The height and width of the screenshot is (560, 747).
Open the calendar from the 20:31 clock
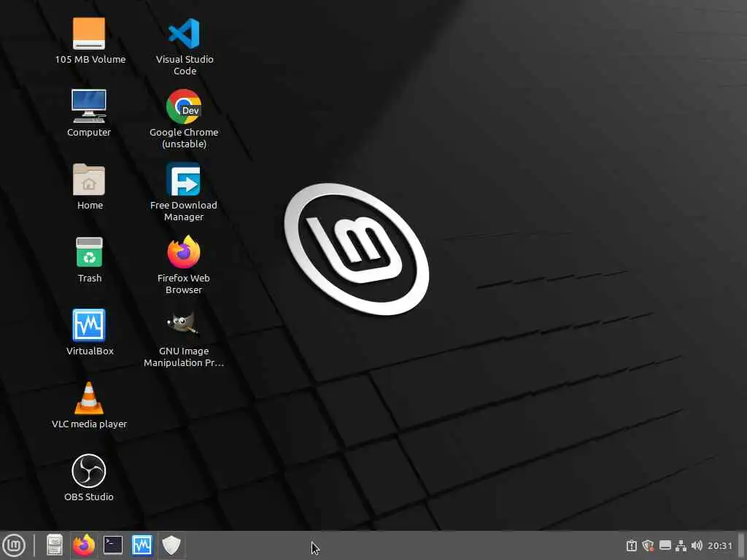tap(719, 545)
